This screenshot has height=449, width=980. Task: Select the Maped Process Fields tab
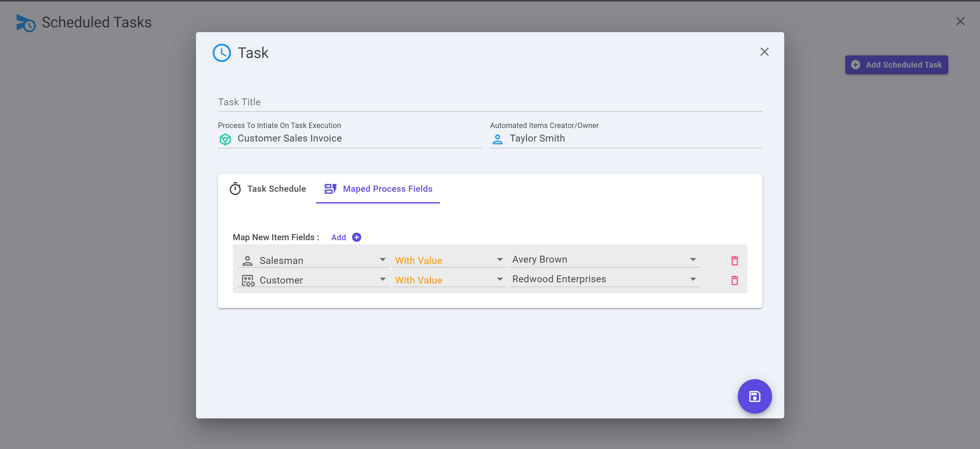[x=378, y=189]
